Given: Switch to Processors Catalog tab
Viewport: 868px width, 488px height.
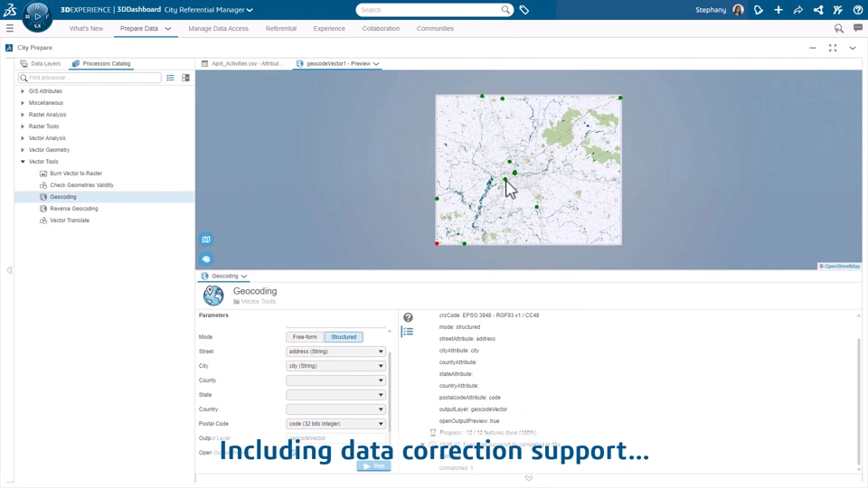Looking at the screenshot, I should (x=101, y=63).
